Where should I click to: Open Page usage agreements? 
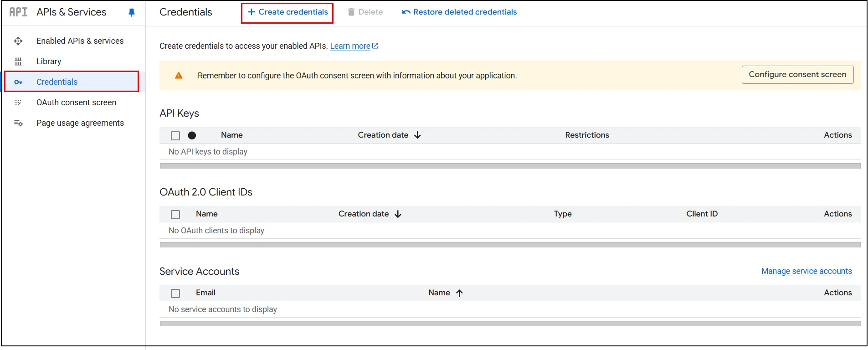click(80, 123)
